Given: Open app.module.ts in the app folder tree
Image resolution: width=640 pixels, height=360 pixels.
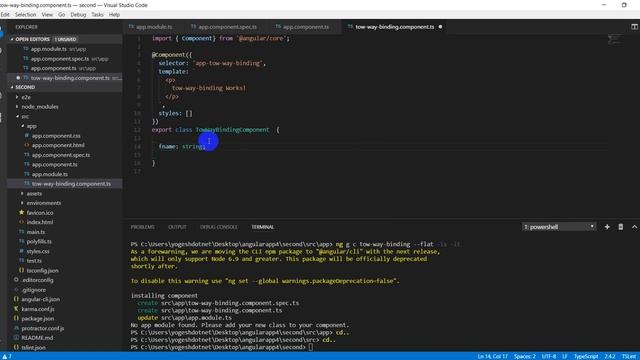Looking at the screenshot, I should 49,174.
